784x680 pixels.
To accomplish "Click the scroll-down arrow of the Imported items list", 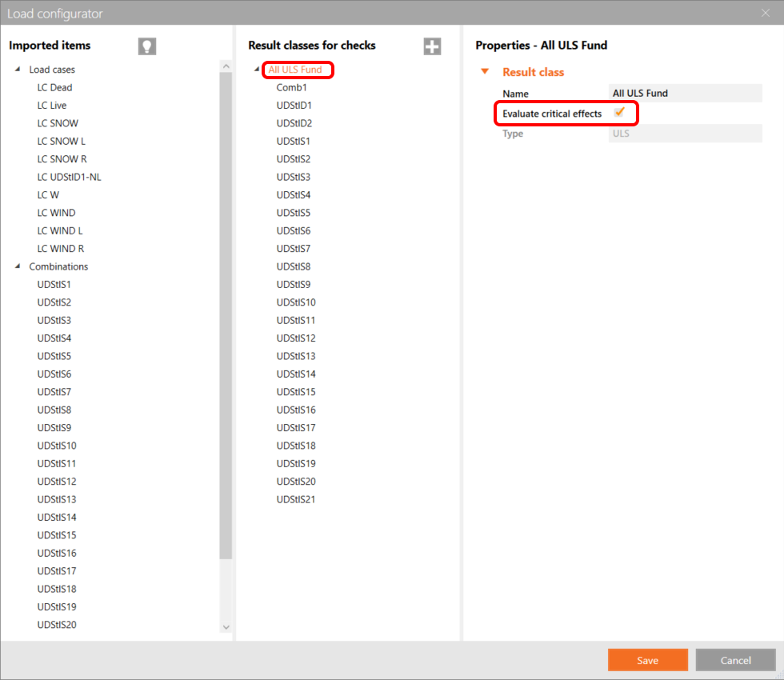I will [x=226, y=627].
